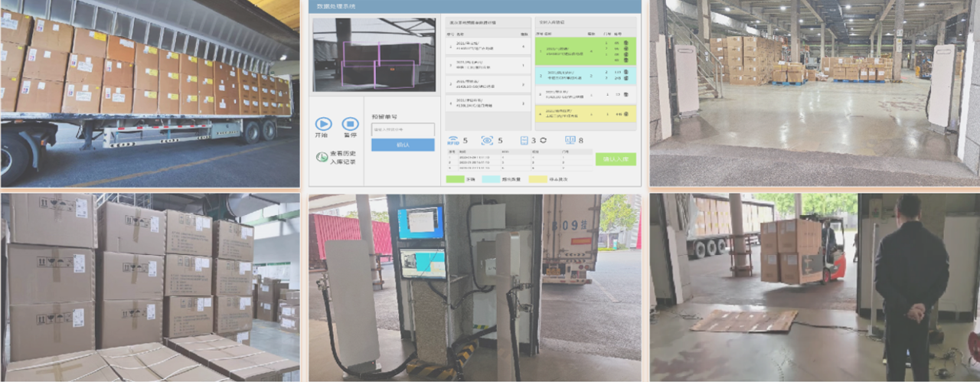
Task: Click the cyan legend color swatch
Action: [491, 179]
